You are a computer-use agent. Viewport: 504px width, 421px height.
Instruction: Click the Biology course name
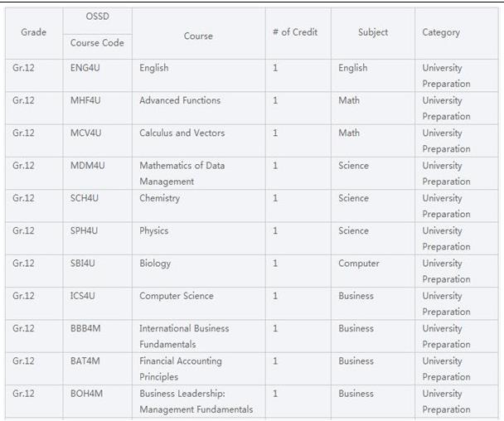155,264
